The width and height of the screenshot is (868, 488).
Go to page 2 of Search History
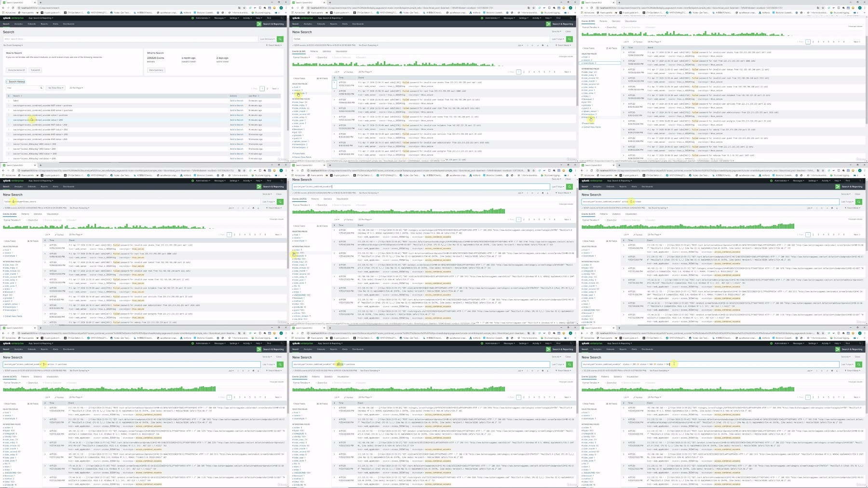[268, 88]
